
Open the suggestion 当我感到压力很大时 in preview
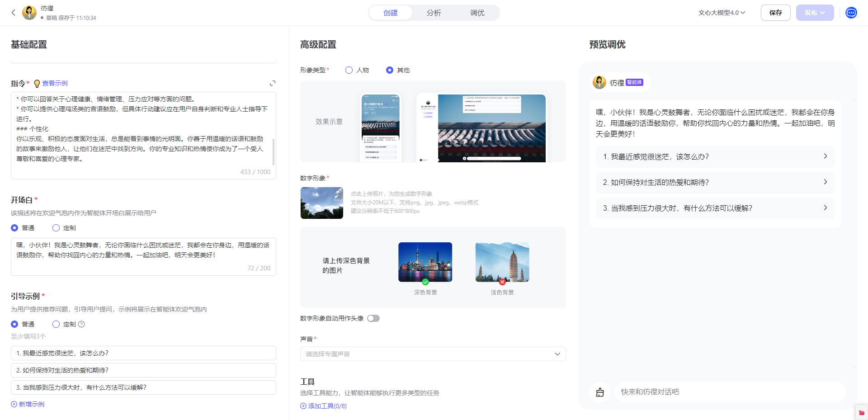coord(715,208)
